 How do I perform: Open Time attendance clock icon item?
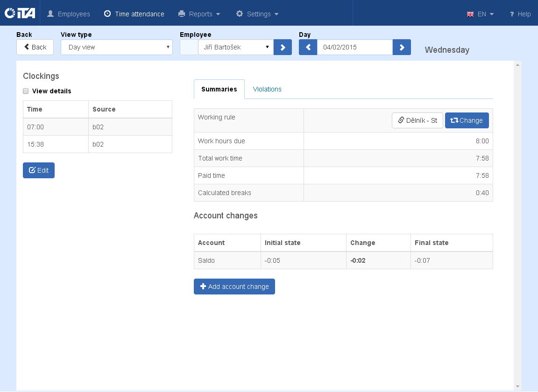(x=134, y=14)
